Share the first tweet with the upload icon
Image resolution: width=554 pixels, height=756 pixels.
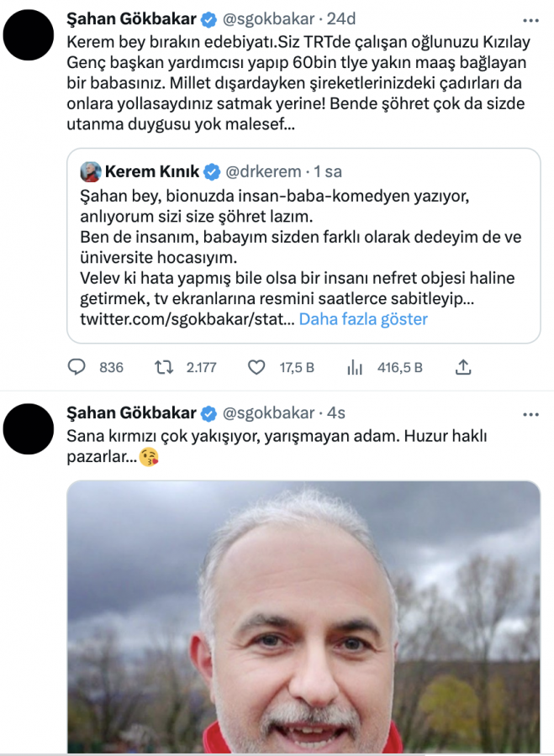(463, 367)
